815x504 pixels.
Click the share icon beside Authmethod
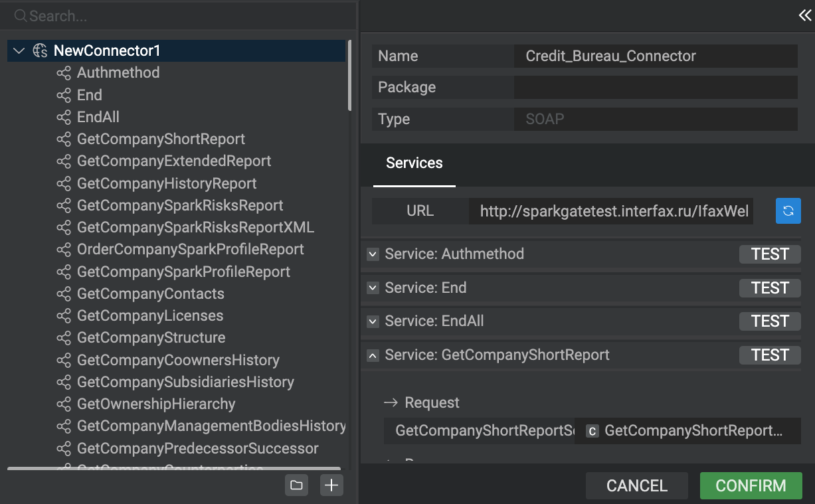64,73
